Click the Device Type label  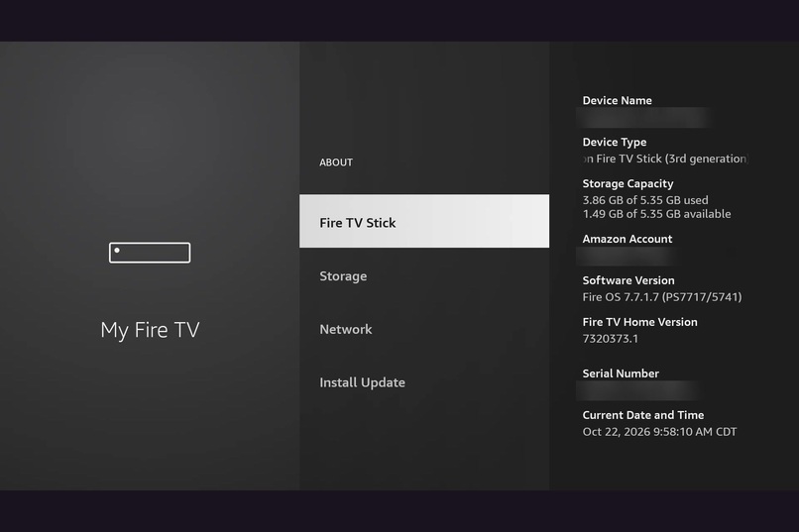615,142
